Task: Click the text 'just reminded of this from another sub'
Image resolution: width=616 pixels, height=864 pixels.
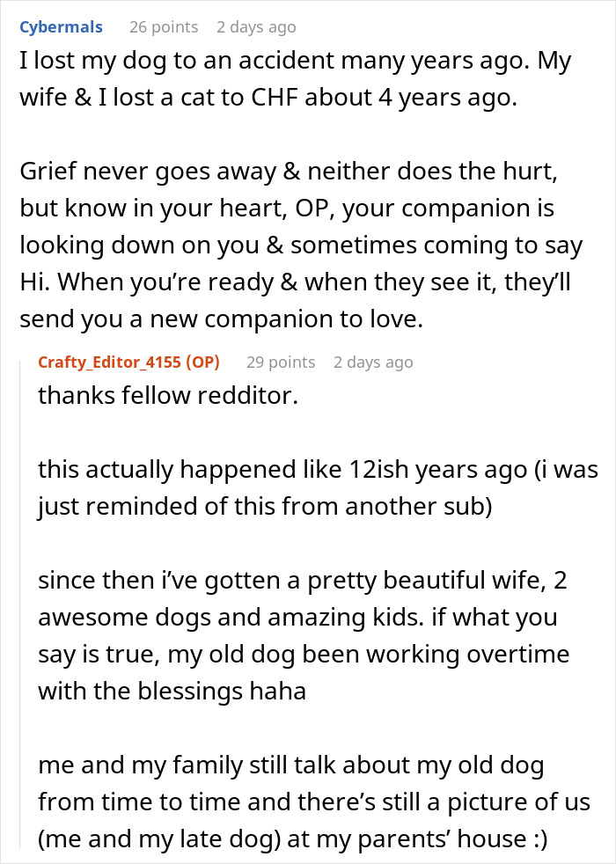Action: (x=261, y=507)
